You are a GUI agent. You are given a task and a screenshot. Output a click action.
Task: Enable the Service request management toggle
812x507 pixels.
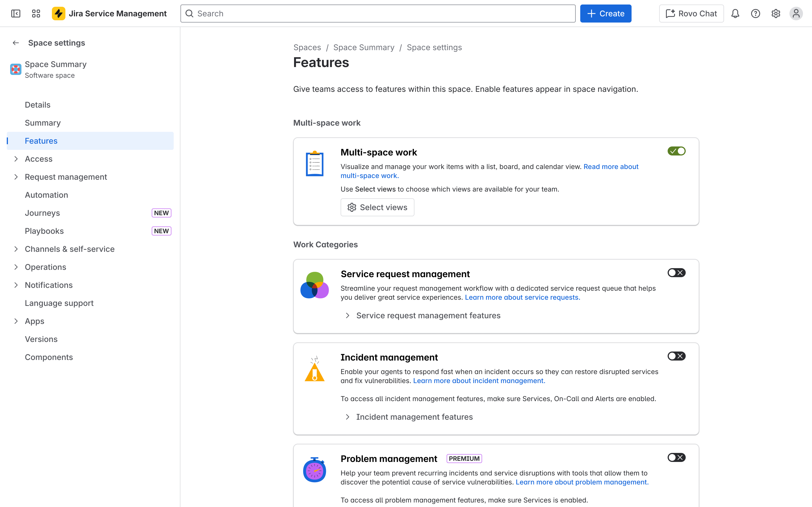tap(676, 272)
